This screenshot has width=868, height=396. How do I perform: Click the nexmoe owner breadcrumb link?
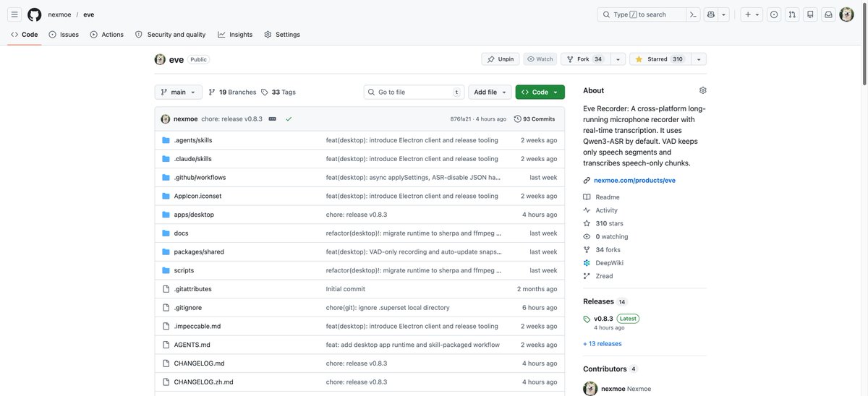click(x=59, y=14)
